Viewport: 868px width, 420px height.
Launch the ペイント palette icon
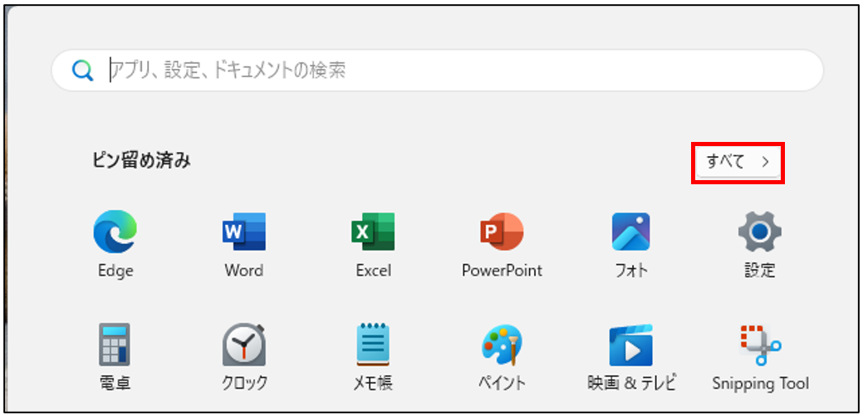click(502, 344)
